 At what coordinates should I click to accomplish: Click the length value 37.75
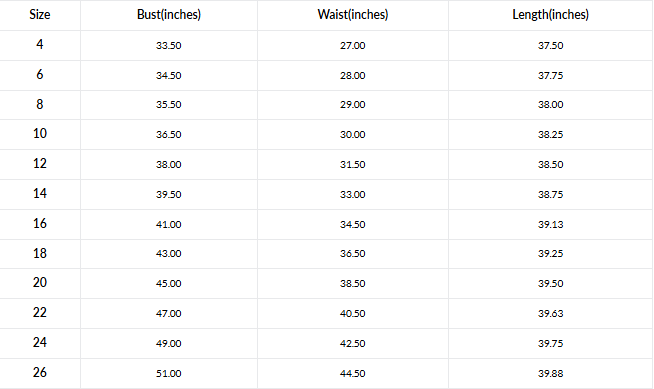(x=551, y=75)
